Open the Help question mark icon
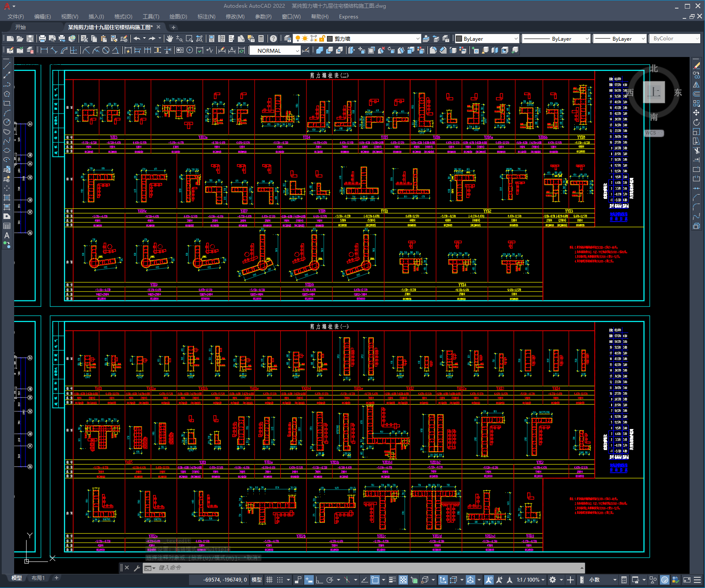This screenshot has width=705, height=588. (273, 39)
